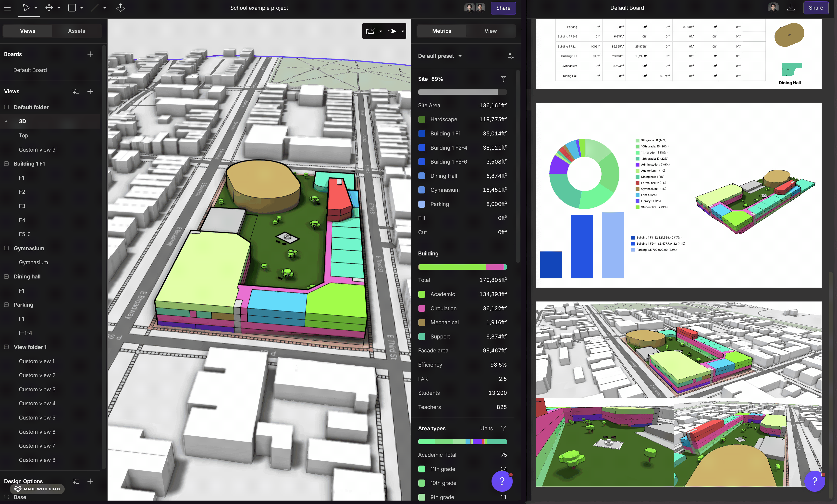This screenshot has height=504, width=837.
Task: Add a new board with plus button
Action: (90, 54)
